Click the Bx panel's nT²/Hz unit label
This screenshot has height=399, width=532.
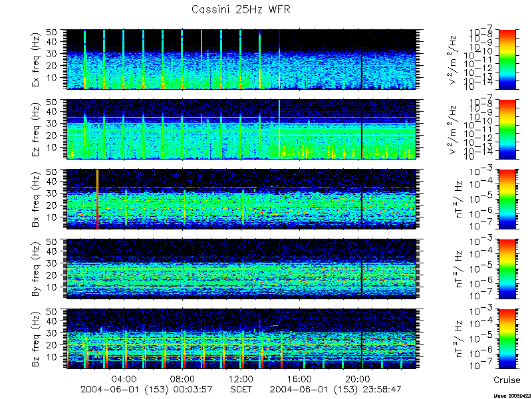458,199
